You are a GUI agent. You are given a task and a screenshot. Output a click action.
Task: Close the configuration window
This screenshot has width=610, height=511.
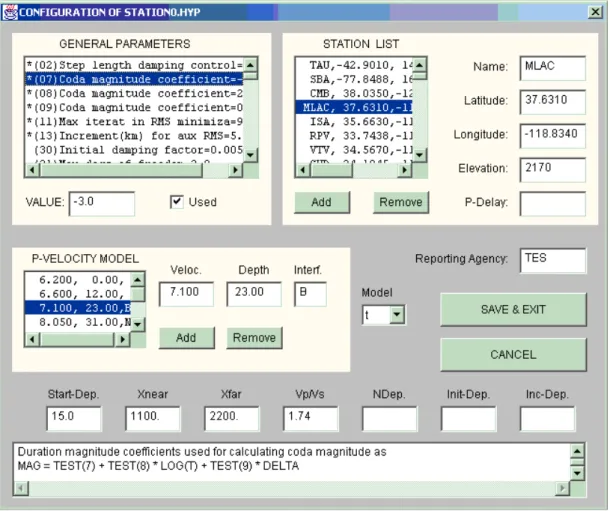595,12
